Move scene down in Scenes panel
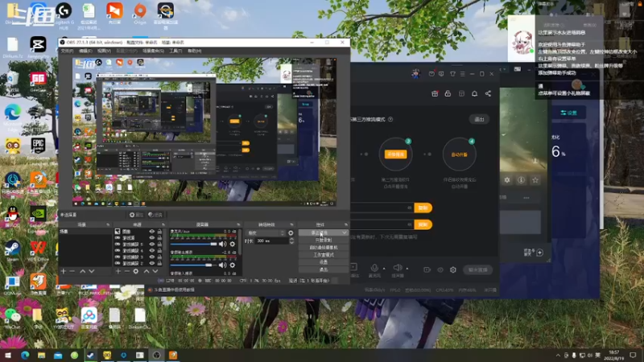 click(92, 271)
